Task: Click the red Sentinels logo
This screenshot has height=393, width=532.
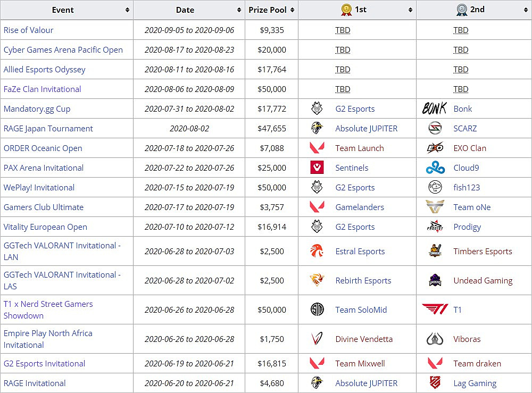Action: pos(317,168)
